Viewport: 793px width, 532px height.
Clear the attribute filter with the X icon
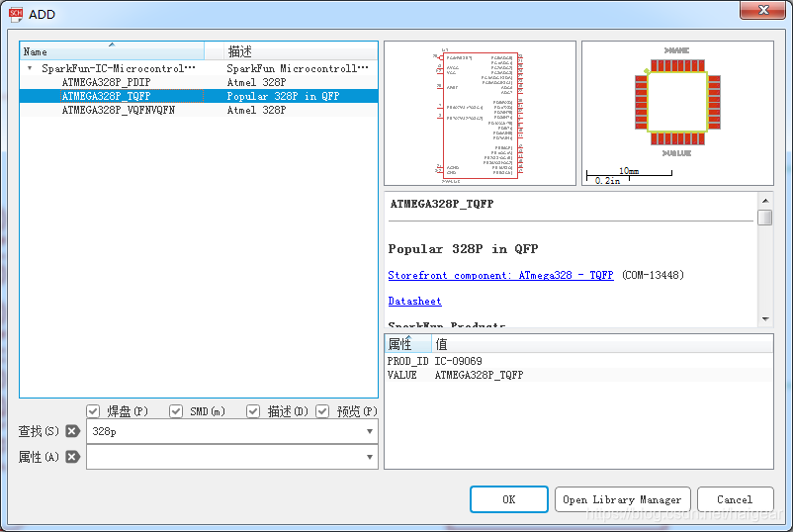pyautogui.click(x=72, y=457)
